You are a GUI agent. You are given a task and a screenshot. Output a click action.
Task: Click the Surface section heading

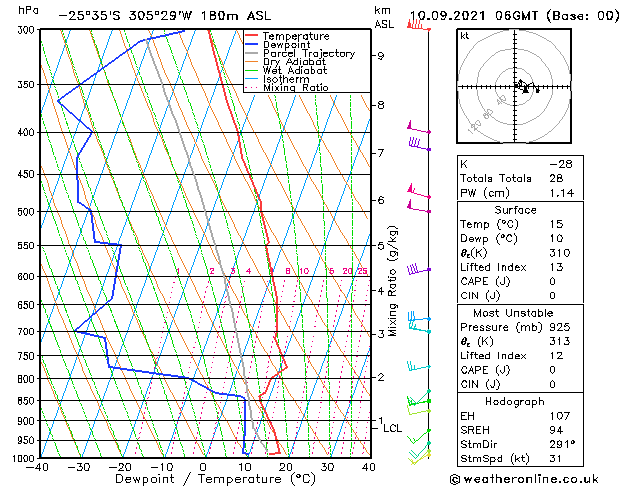[x=515, y=210]
